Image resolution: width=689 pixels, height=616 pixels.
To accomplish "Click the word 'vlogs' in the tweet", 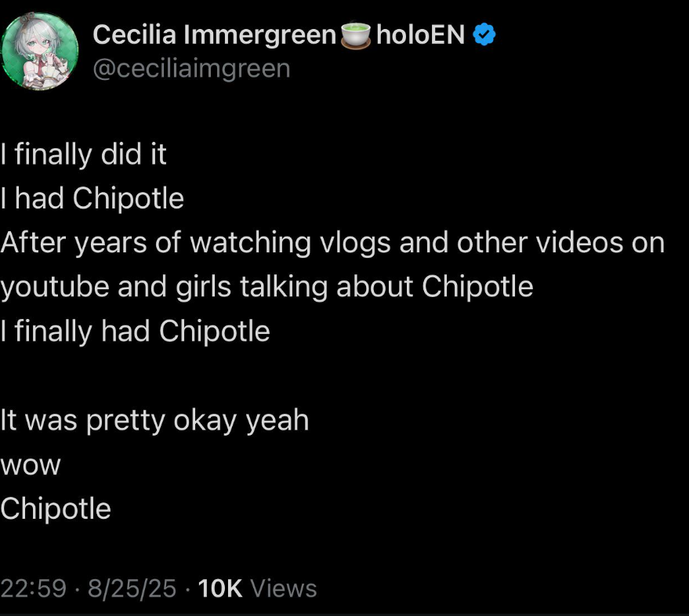I will [x=355, y=242].
